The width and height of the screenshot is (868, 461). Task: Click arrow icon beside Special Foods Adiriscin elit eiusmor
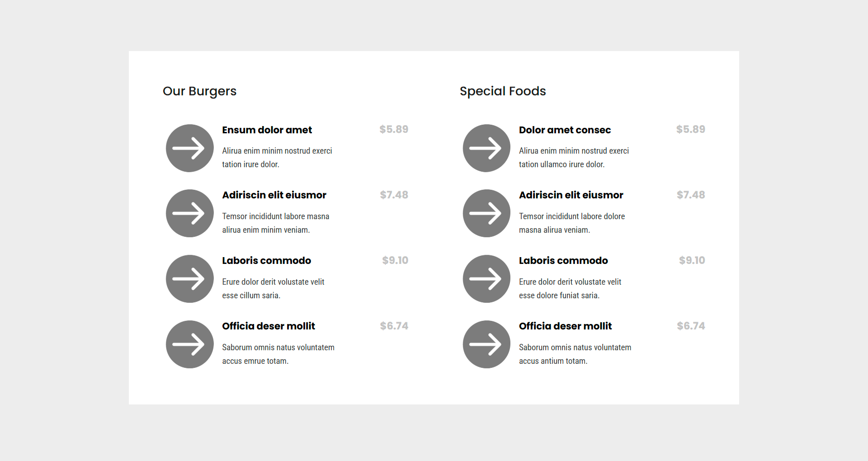486,213
